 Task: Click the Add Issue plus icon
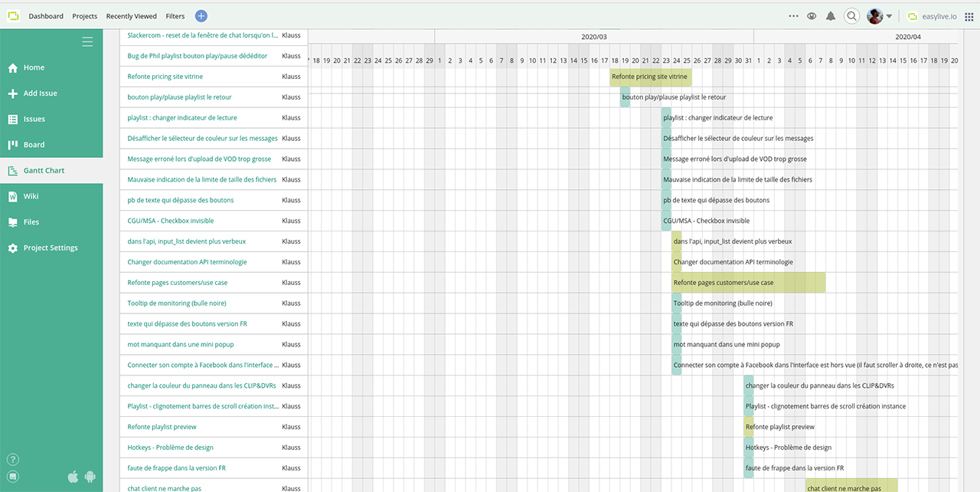click(13, 93)
